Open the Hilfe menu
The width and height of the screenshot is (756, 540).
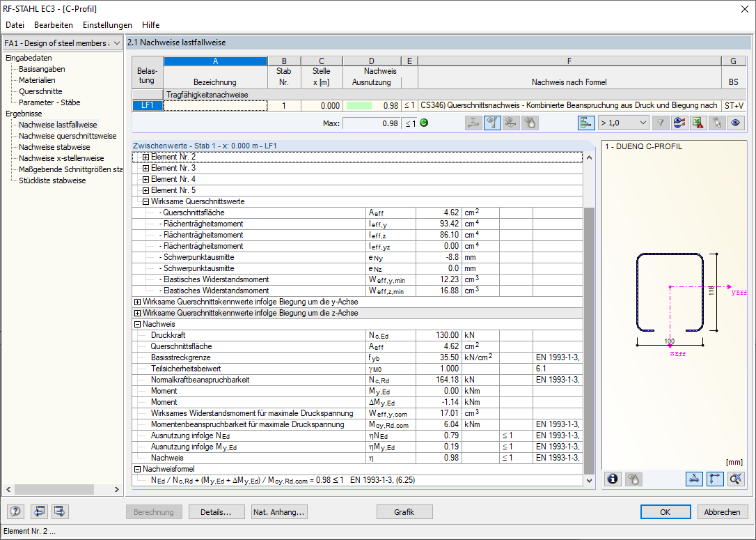point(150,25)
